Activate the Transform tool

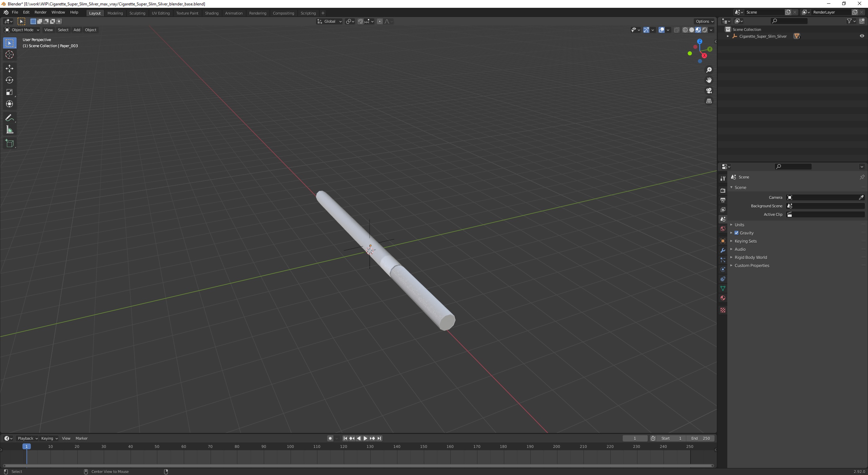coord(9,104)
